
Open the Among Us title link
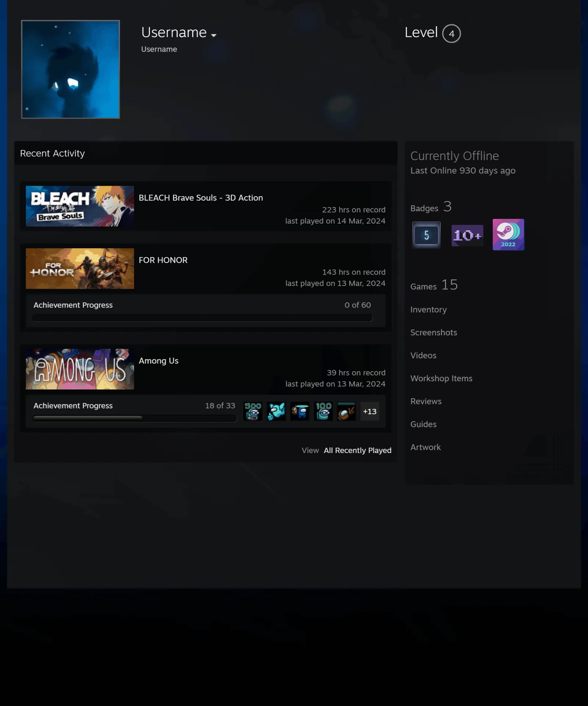(x=158, y=361)
